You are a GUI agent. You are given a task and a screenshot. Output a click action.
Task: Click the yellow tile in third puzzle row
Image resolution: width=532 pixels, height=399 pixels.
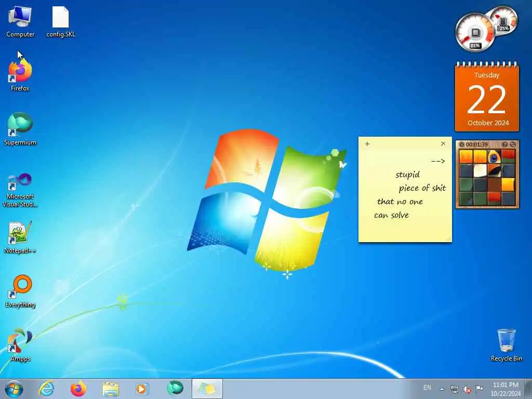click(508, 185)
